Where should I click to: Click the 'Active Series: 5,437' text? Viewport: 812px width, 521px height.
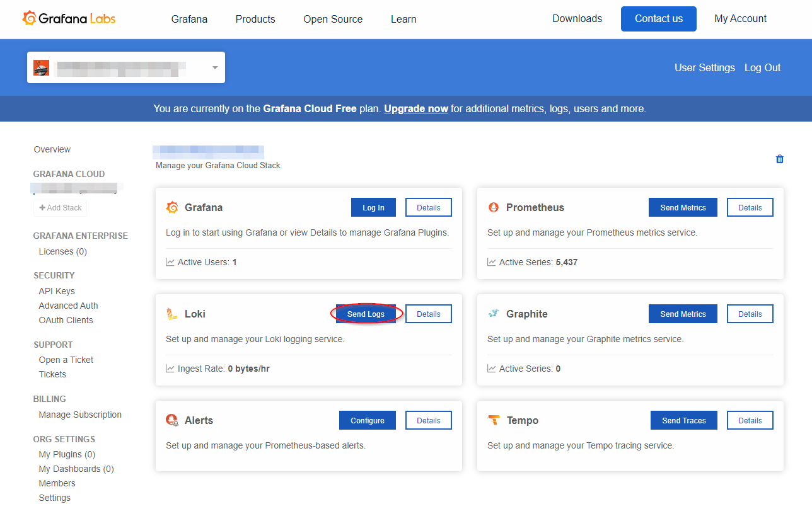tap(538, 262)
